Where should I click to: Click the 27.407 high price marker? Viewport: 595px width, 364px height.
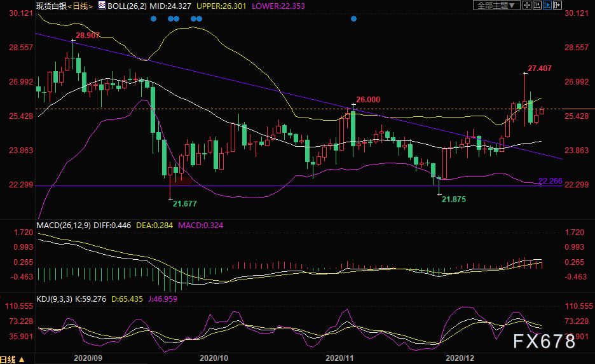[539, 68]
